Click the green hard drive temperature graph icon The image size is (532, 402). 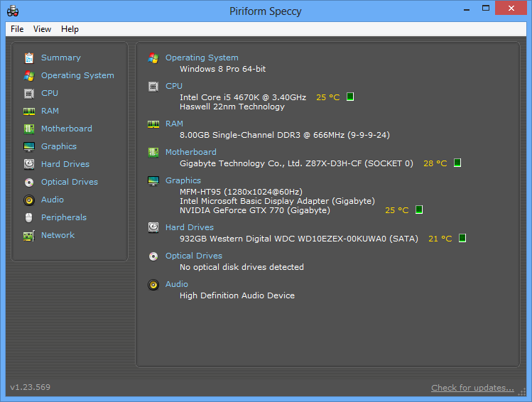point(462,238)
